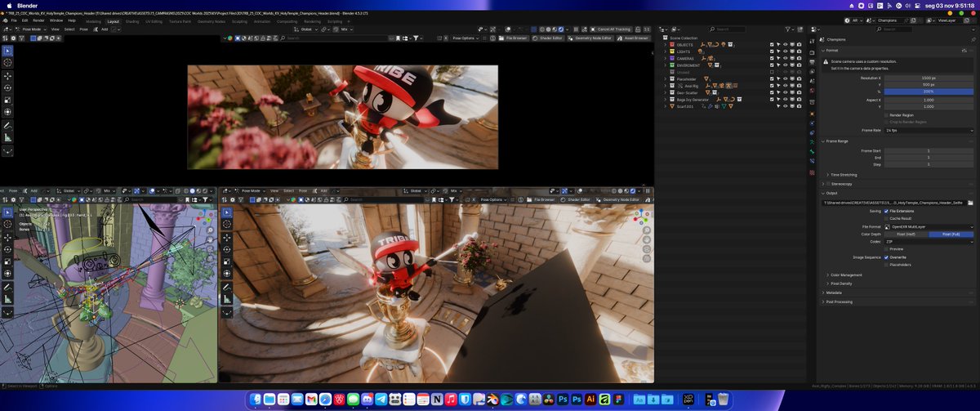
Task: Click the resolution percentage slider
Action: tap(929, 91)
